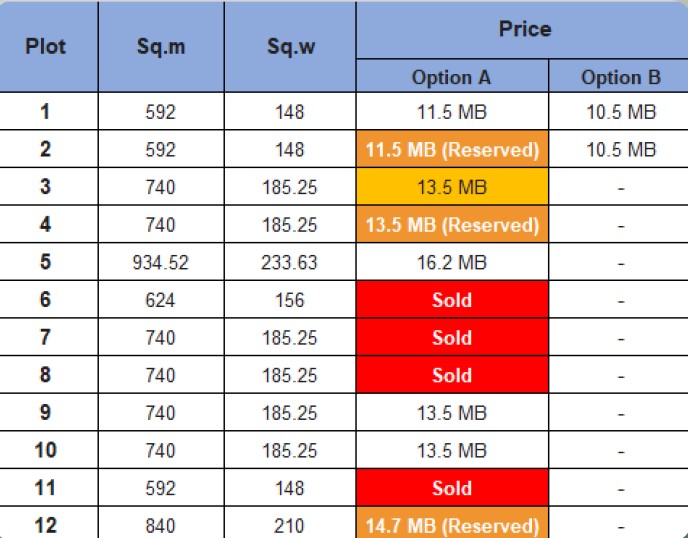The width and height of the screenshot is (688, 538).
Task: Select plot 2 reserved 11.5 MB cell
Action: click(452, 149)
